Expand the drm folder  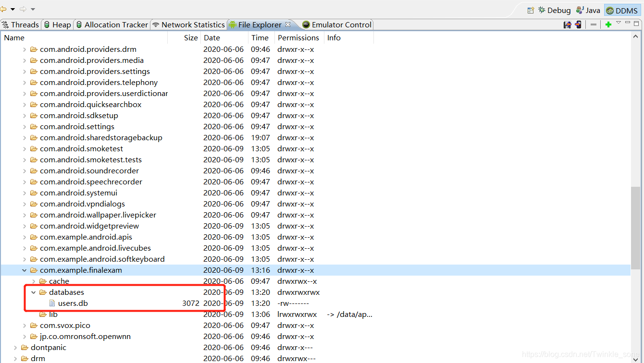(x=15, y=359)
